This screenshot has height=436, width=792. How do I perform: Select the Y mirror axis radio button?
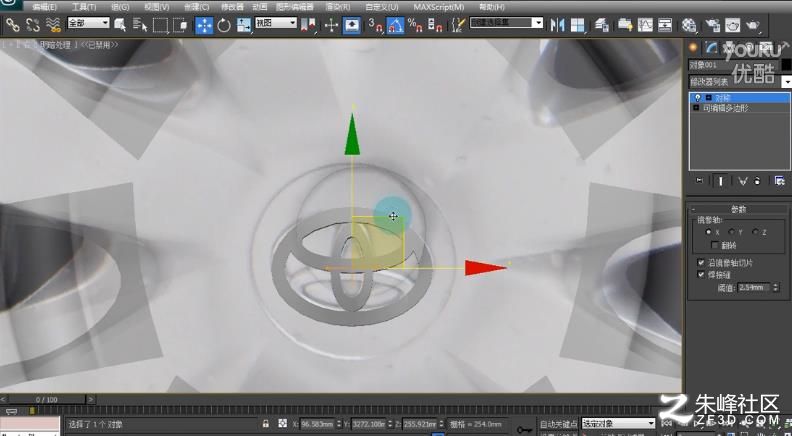[731, 232]
